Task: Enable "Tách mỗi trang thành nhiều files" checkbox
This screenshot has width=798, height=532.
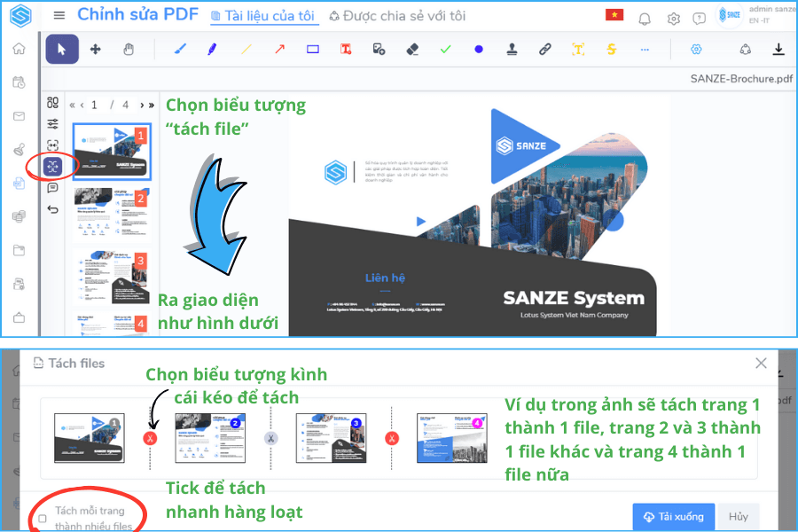Action: 43,518
